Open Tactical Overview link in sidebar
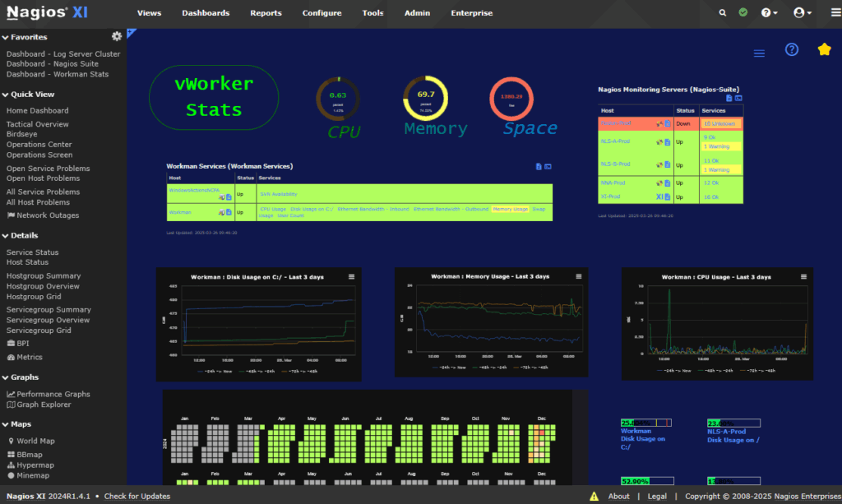 (x=38, y=124)
